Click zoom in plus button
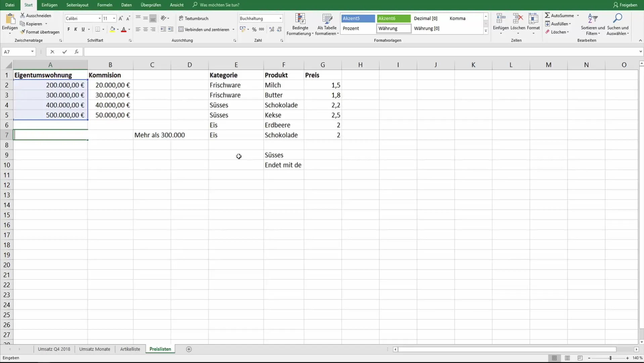This screenshot has height=363, width=644. pos(628,358)
